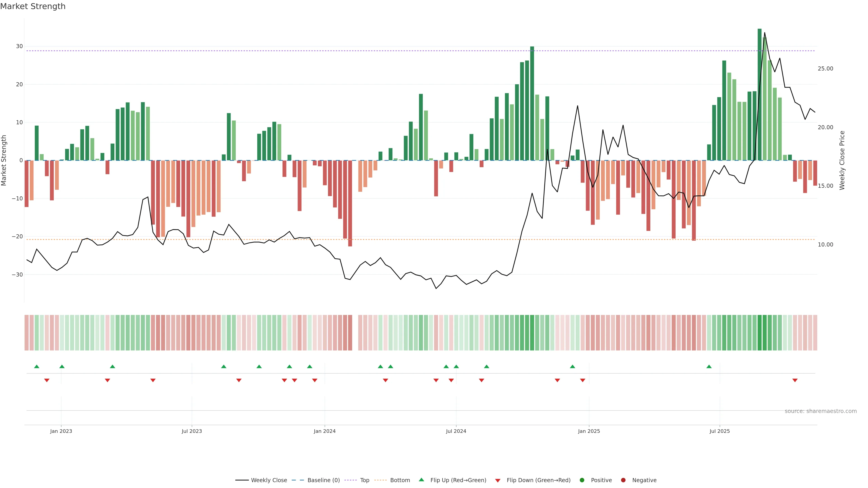Click the 25.00 right-axis tick label

coord(825,69)
